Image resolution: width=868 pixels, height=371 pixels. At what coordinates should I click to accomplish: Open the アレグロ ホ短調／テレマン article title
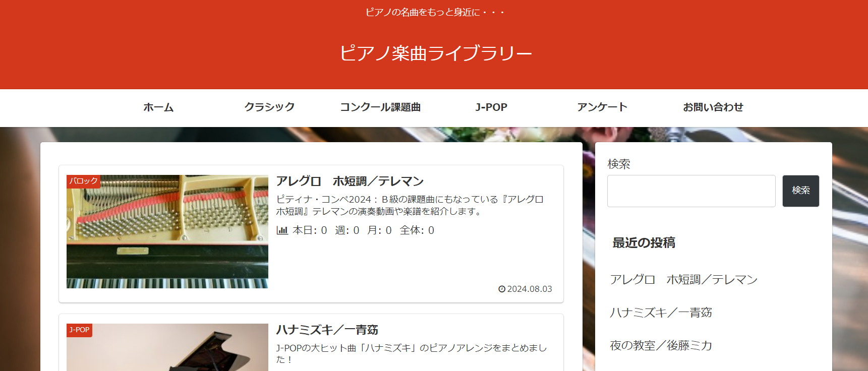pyautogui.click(x=350, y=181)
